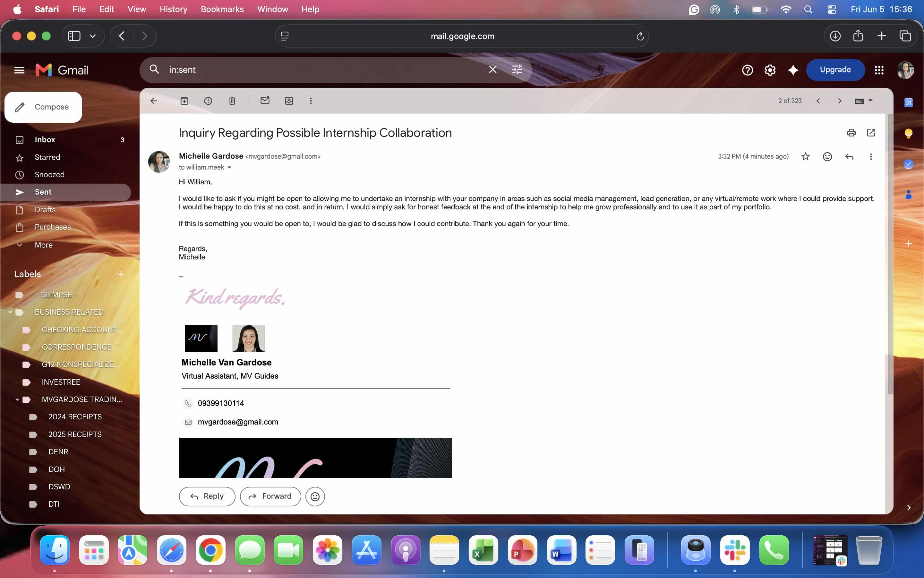The width and height of the screenshot is (924, 578).
Task: Show recipient details dropdown for william.meek
Action: 229,167
